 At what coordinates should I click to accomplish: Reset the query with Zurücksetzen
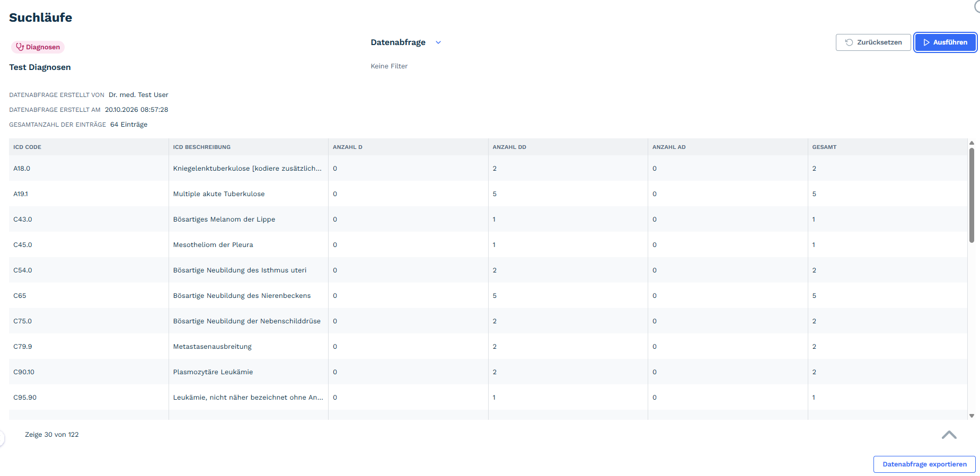[x=873, y=42]
